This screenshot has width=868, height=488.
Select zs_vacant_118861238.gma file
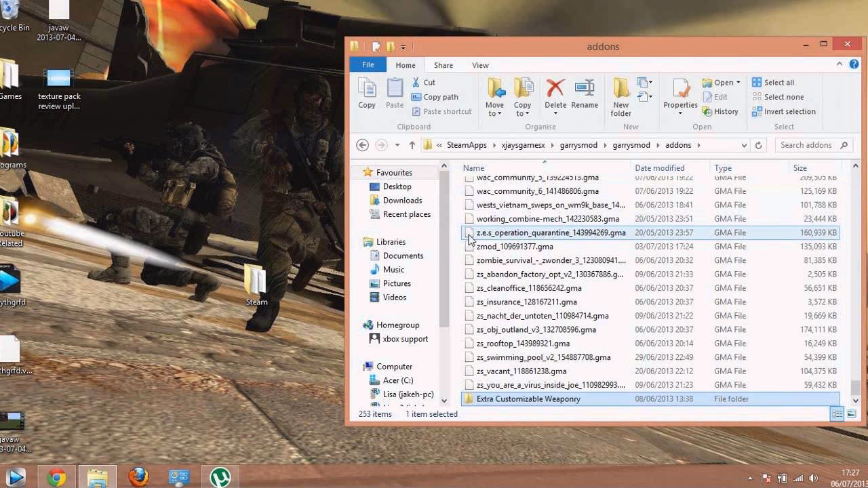650,371
